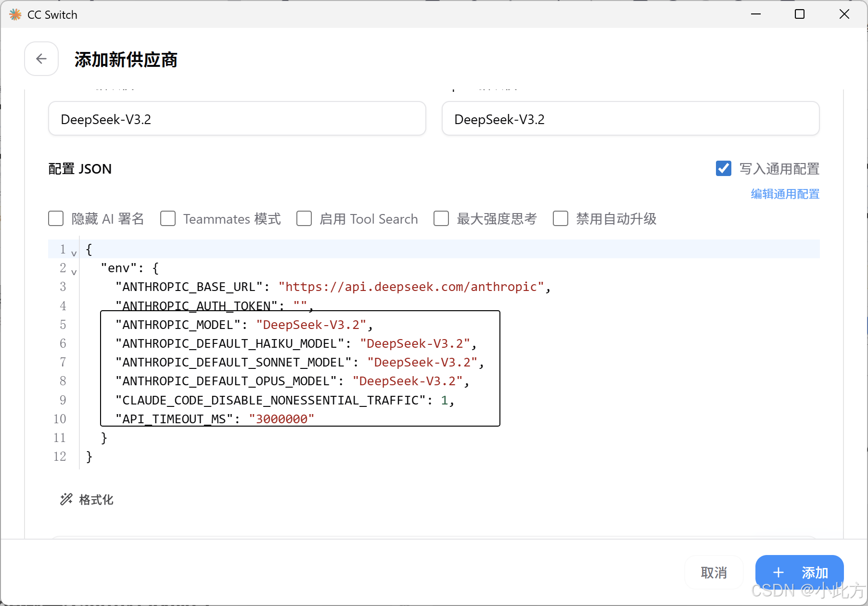The image size is (868, 606).
Task: Click the 配置 JSON heading
Action: tap(80, 169)
